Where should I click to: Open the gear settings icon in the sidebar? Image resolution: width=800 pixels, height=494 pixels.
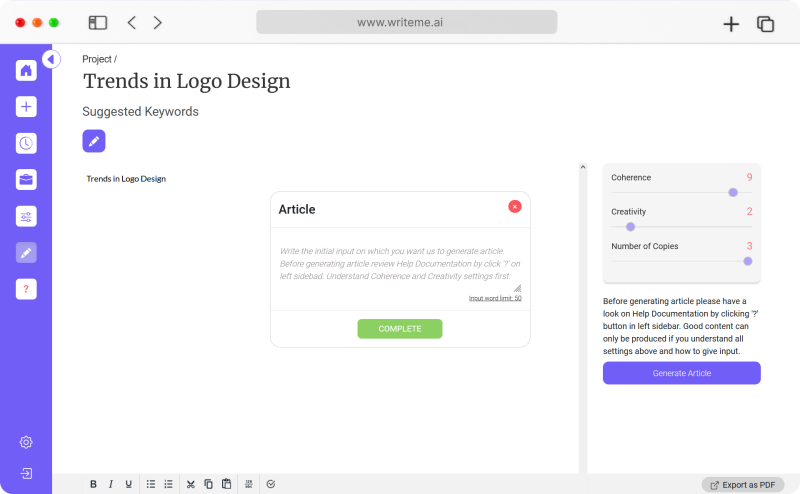click(x=26, y=442)
